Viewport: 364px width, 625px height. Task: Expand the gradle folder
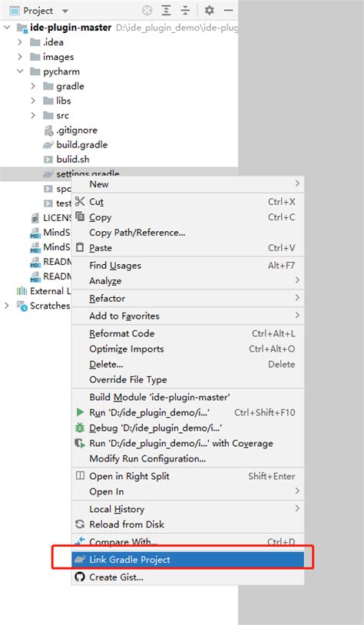[x=34, y=86]
